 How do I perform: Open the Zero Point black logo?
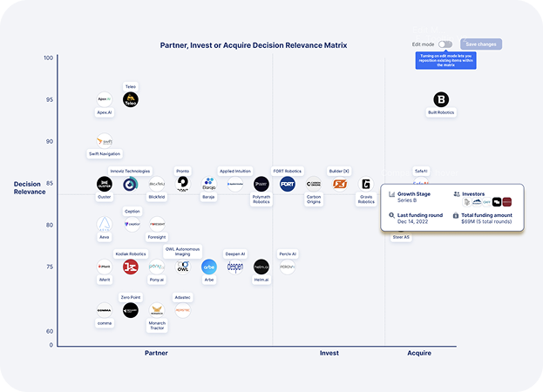[131, 310]
